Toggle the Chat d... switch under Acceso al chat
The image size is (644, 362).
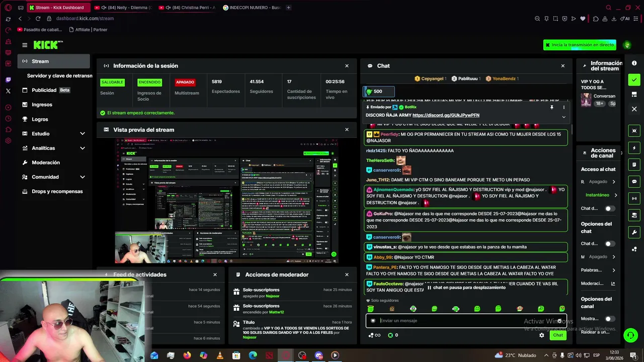click(x=609, y=209)
